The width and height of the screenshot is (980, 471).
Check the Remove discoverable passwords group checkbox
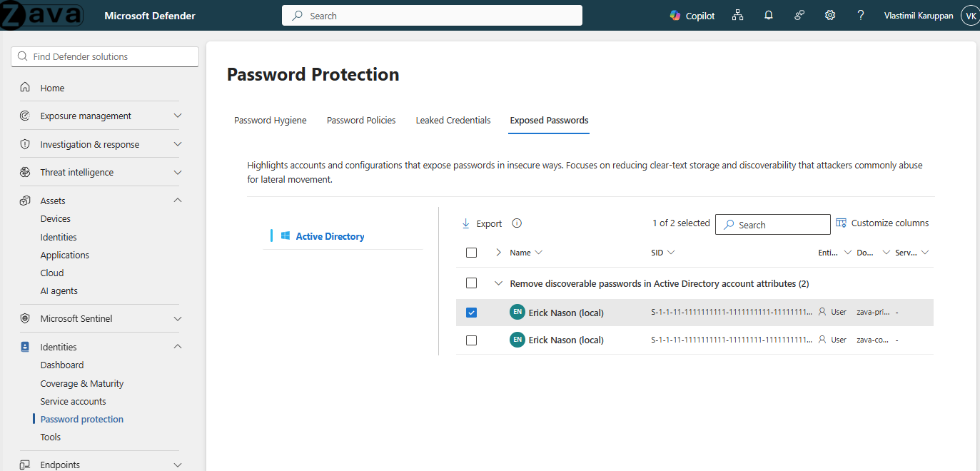(x=471, y=283)
